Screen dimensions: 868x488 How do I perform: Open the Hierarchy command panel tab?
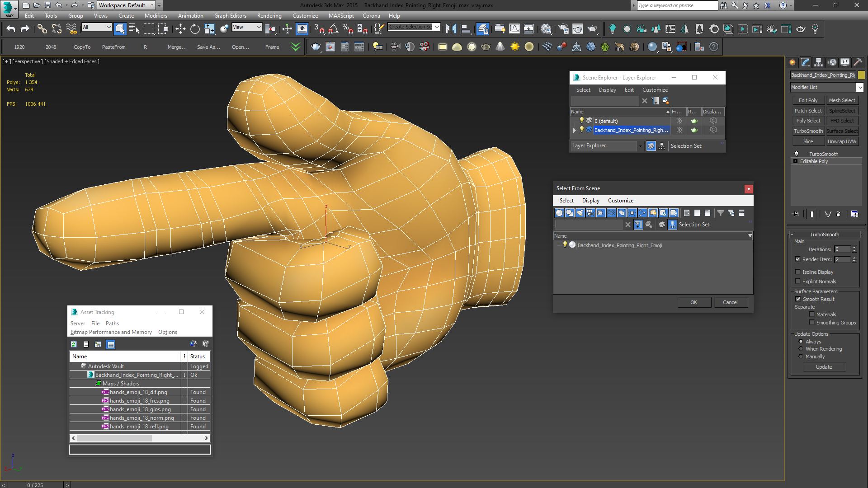click(818, 62)
